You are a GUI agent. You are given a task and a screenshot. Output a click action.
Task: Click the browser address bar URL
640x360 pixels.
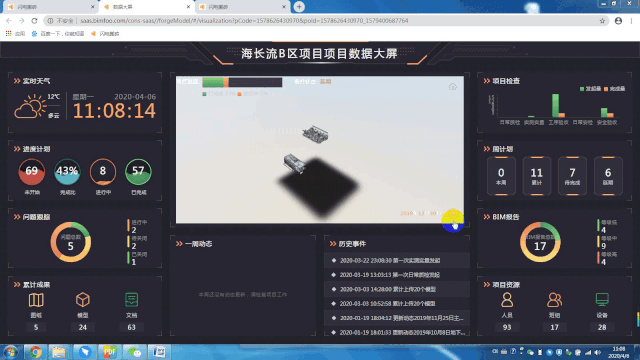click(x=244, y=20)
